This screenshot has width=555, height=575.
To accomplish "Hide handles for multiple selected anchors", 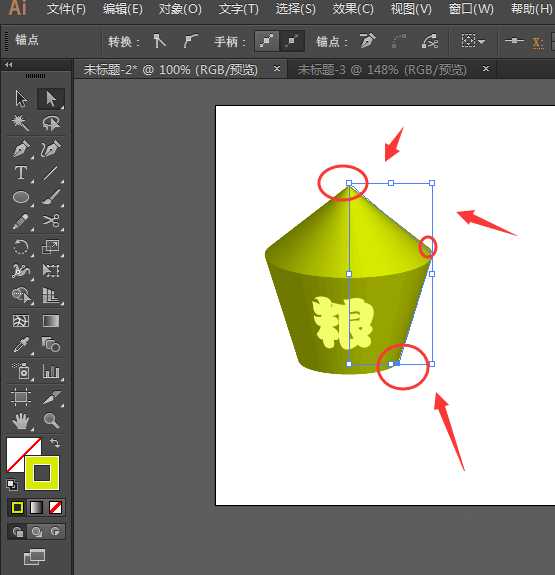I will (x=292, y=41).
